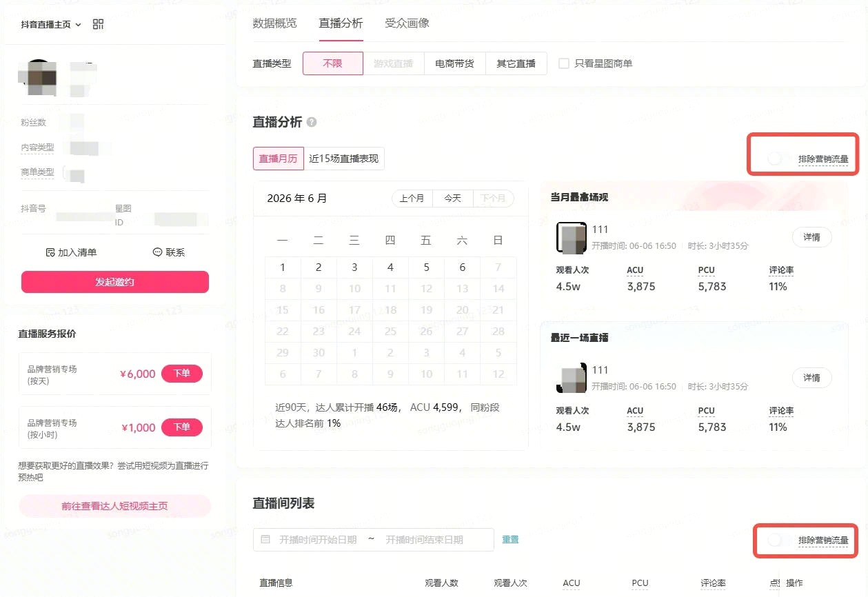Click the 粉丝数 label

pyautogui.click(x=33, y=123)
